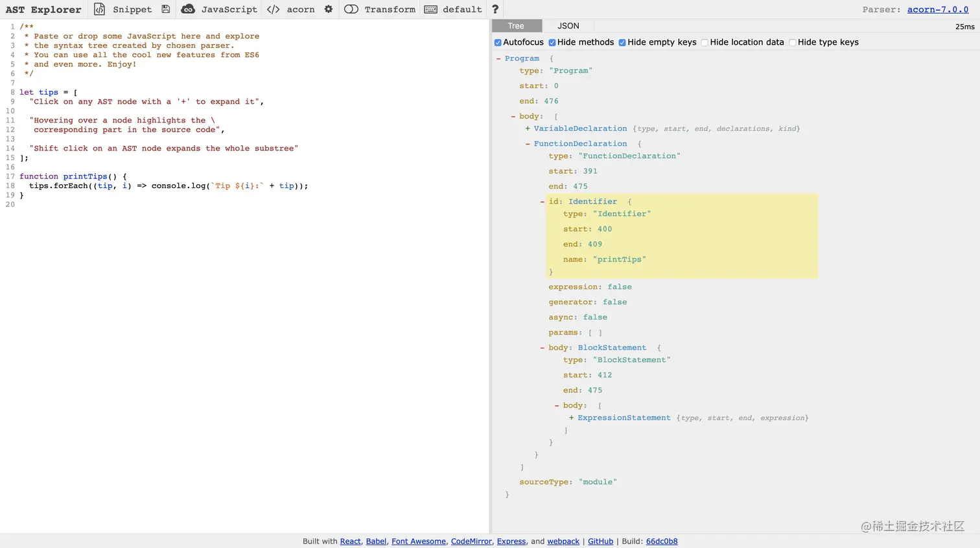Image resolution: width=980 pixels, height=548 pixels.
Task: Expand the VariableDeclaration node
Action: pos(528,128)
